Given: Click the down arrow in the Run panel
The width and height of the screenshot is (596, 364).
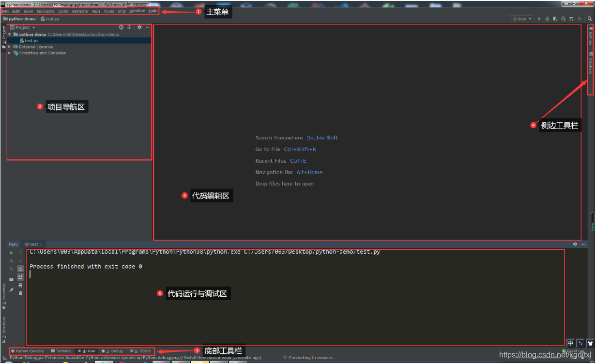Looking at the screenshot, I should pos(20,260).
